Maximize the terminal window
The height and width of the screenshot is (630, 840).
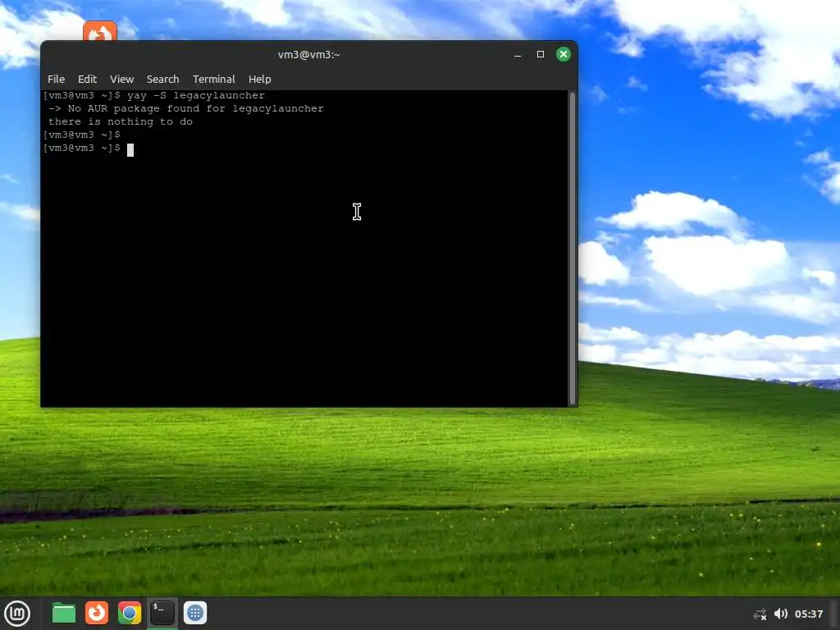pyautogui.click(x=541, y=54)
